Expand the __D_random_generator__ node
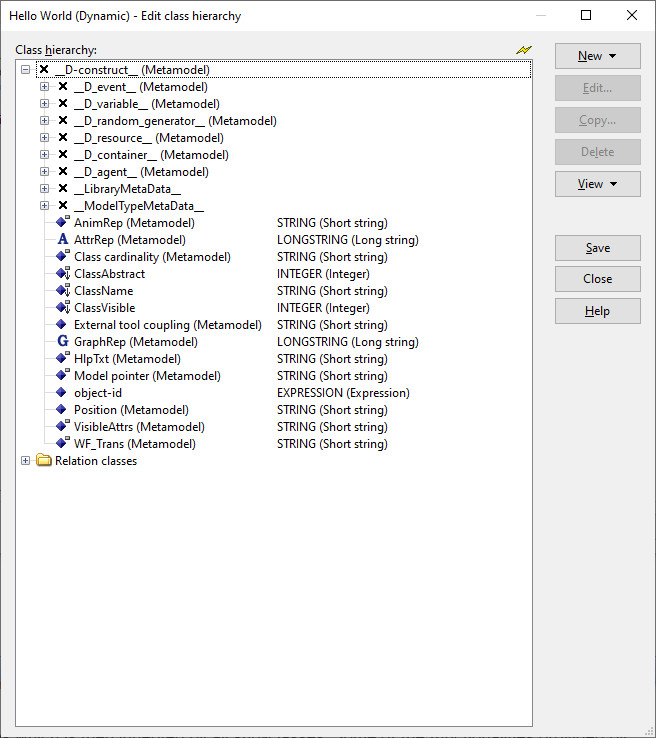This screenshot has height=738, width=656. click(x=44, y=120)
